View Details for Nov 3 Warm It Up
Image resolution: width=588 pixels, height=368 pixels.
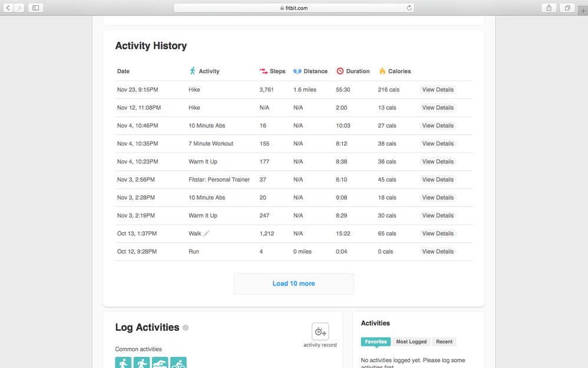pyautogui.click(x=438, y=216)
